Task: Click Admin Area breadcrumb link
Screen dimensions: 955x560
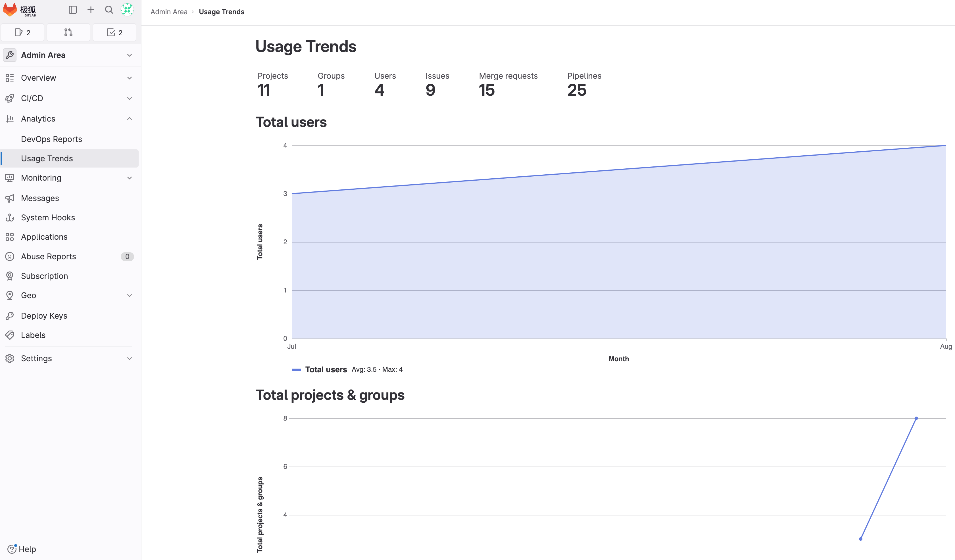Action: 169,12
